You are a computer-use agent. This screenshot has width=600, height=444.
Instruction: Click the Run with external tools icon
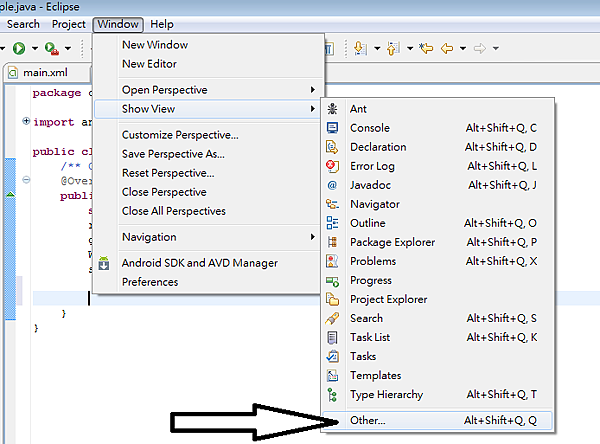(52, 48)
